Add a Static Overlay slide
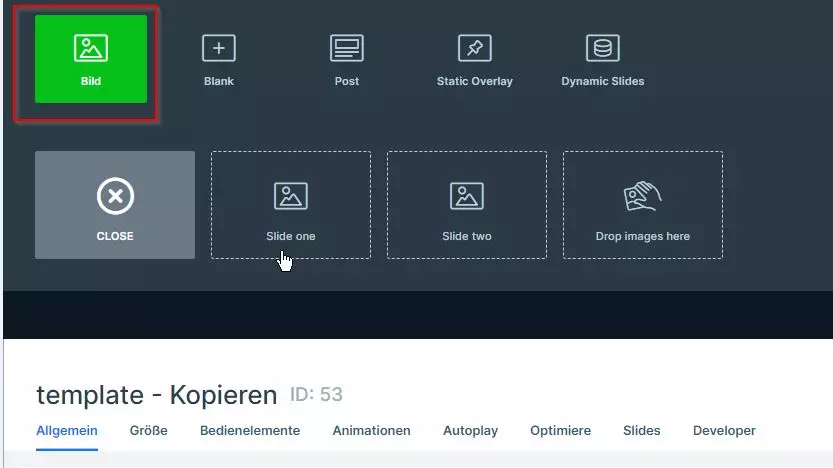Viewport: 833px width, 468px height. point(474,59)
